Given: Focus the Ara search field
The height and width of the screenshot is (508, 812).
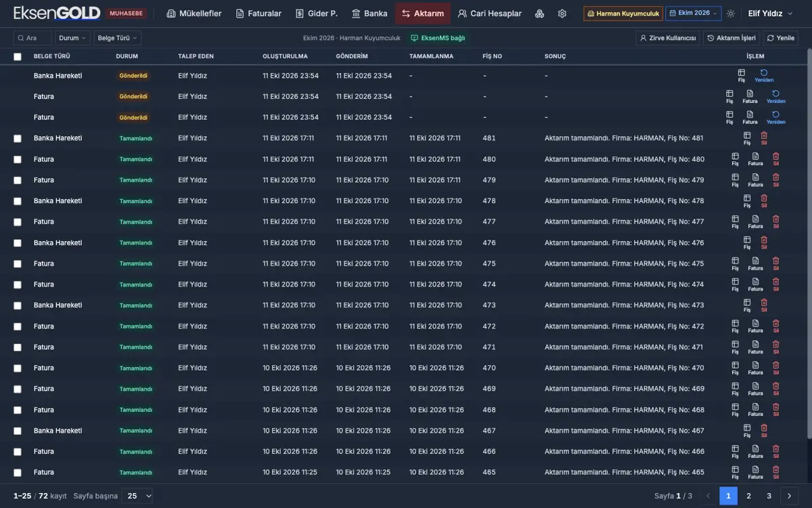Looking at the screenshot, I should [x=32, y=38].
